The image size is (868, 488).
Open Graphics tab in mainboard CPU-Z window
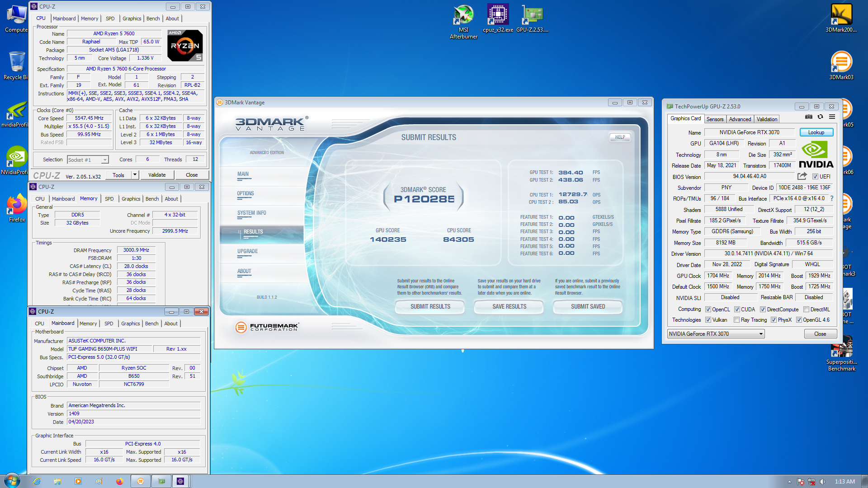click(131, 324)
